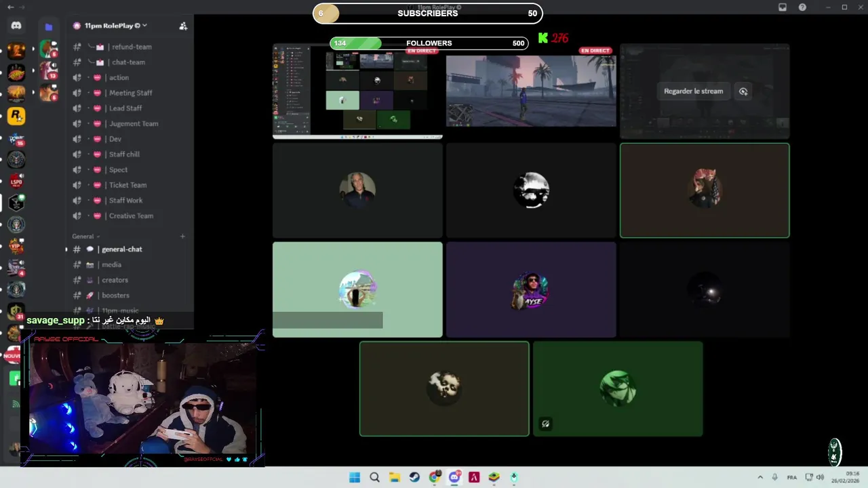
Task: Open the LSPD server icon
Action: click(16, 181)
